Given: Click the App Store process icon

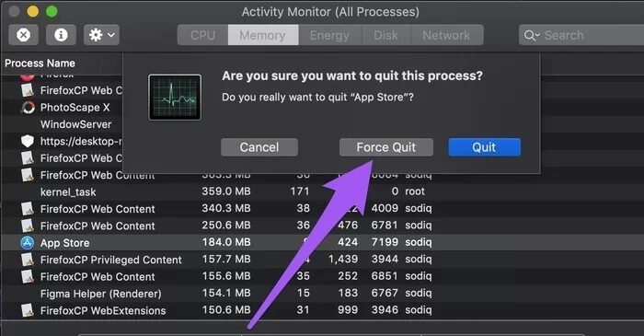Looking at the screenshot, I should coord(28,243).
